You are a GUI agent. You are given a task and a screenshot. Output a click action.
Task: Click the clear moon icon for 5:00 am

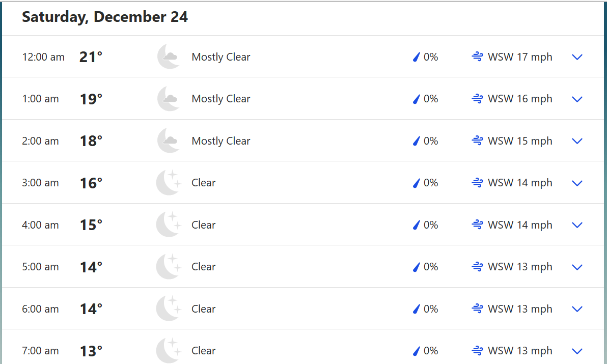point(169,267)
